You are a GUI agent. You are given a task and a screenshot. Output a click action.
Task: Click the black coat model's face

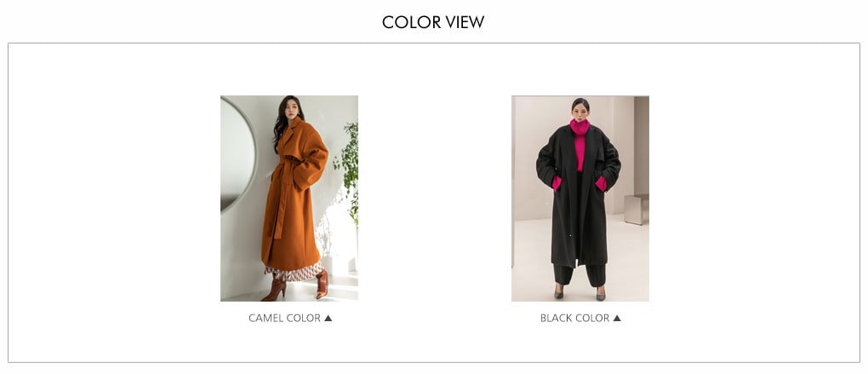[x=580, y=111]
